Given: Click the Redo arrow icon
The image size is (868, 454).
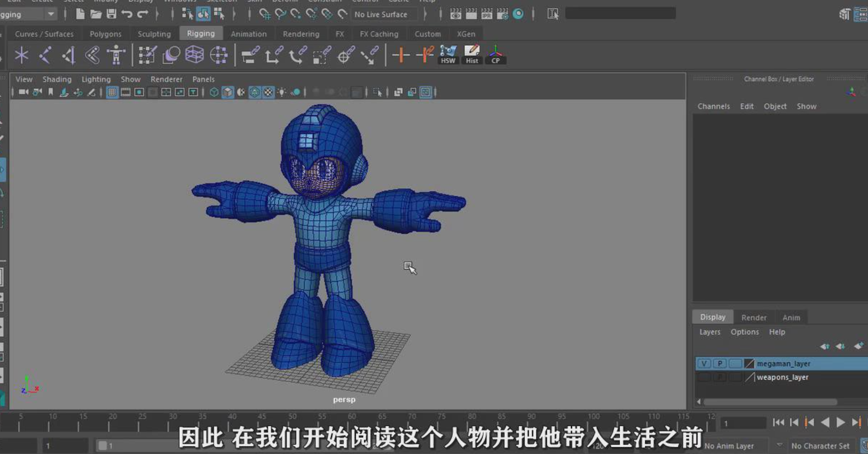Looking at the screenshot, I should 142,14.
